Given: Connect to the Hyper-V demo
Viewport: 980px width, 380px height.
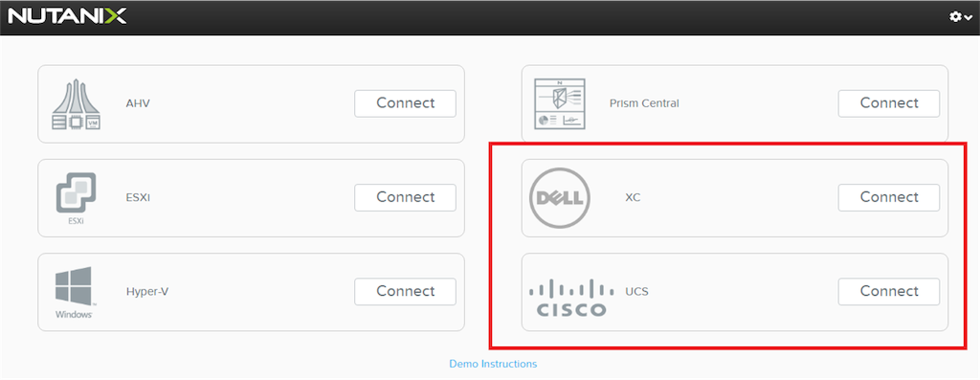Looking at the screenshot, I should pos(405,291).
